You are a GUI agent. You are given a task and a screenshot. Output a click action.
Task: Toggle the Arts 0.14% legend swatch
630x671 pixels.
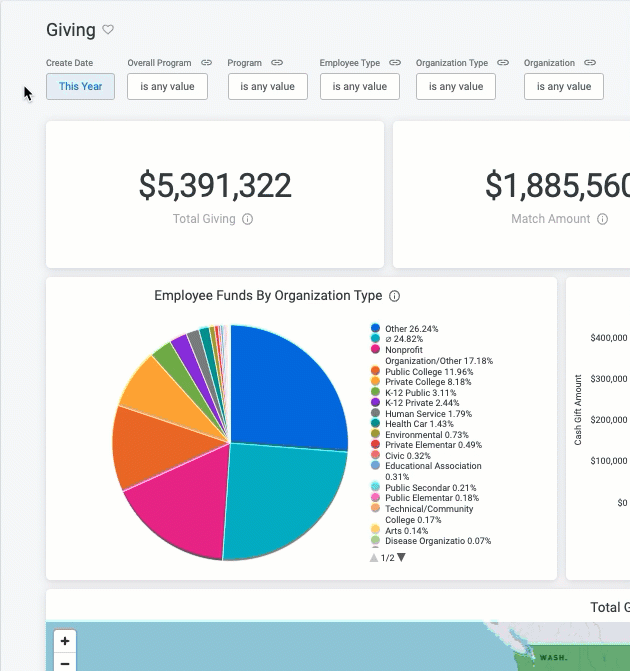tap(375, 529)
